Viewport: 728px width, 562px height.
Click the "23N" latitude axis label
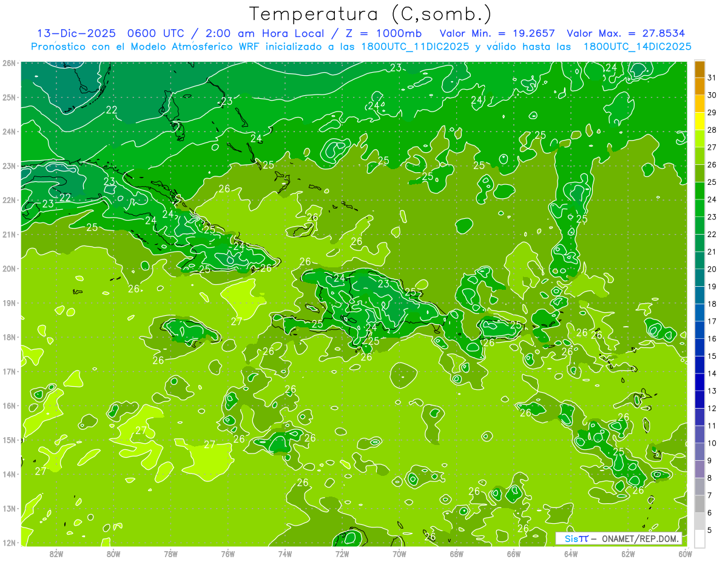point(9,166)
